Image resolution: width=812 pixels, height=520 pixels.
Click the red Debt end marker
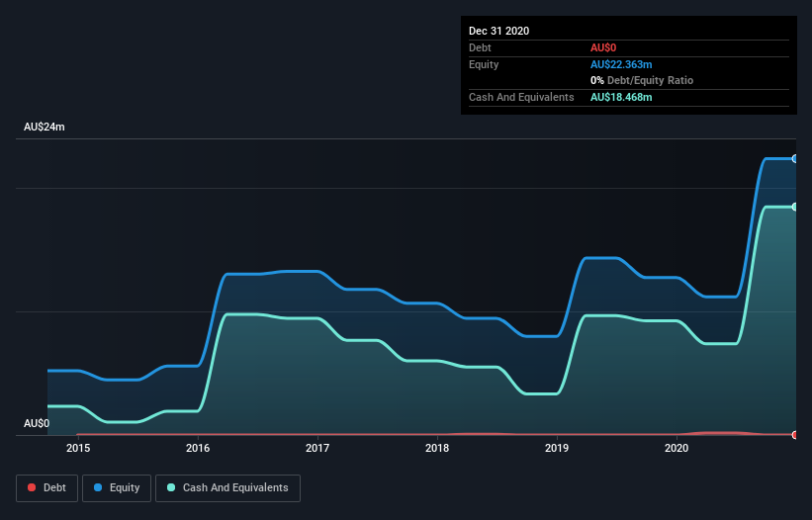click(x=795, y=435)
